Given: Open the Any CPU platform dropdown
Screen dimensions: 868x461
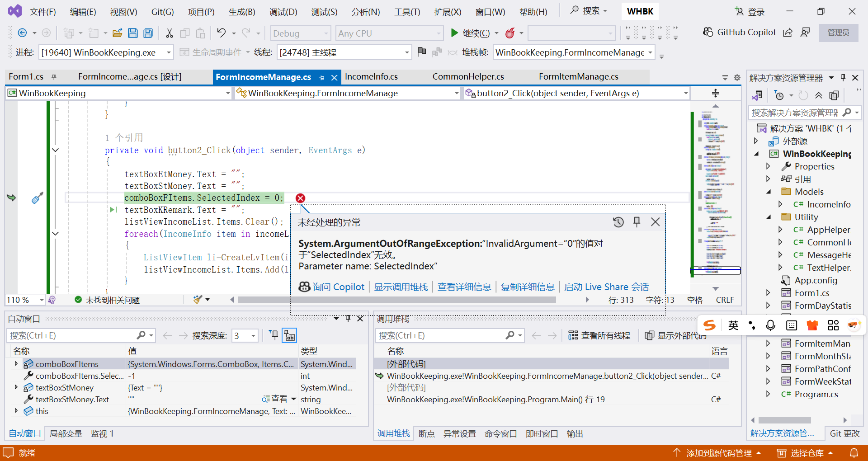Looking at the screenshot, I should (x=389, y=33).
